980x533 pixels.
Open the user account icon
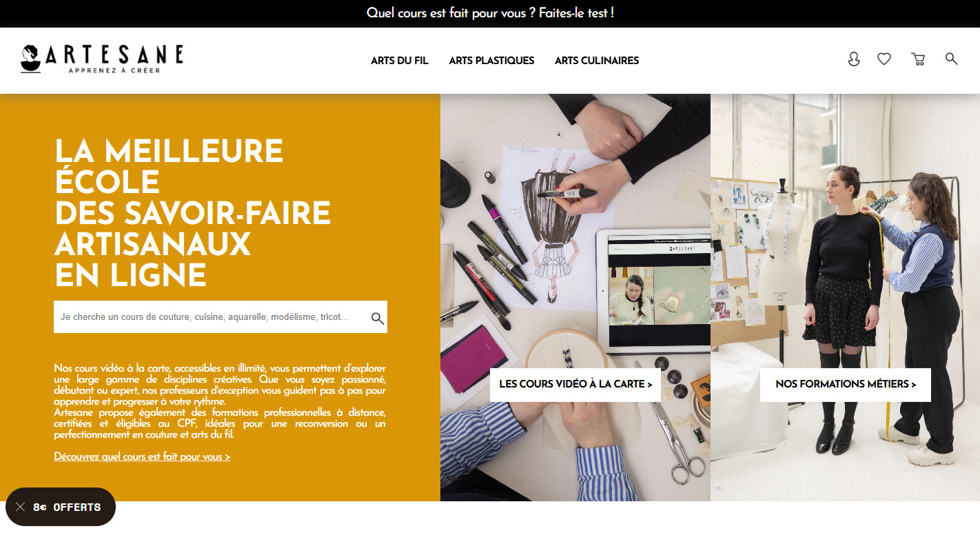(x=854, y=59)
